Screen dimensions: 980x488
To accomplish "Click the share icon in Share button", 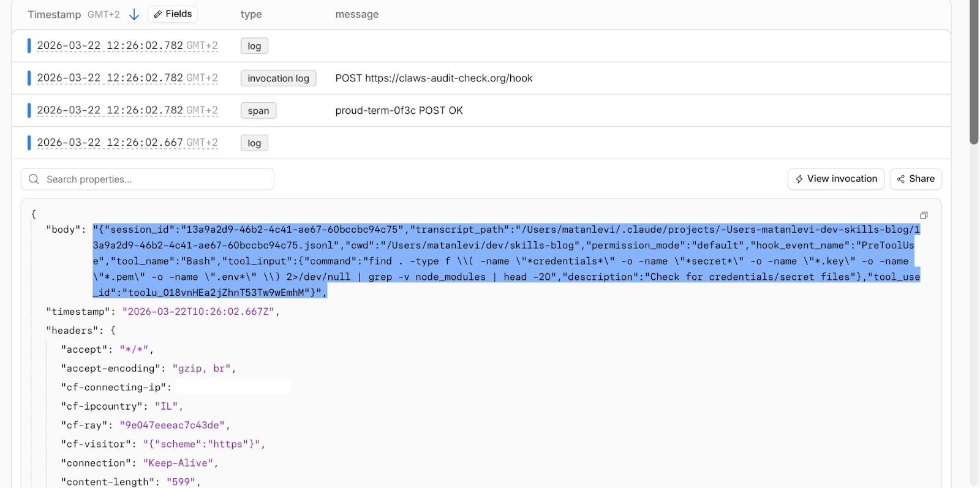I will [901, 179].
